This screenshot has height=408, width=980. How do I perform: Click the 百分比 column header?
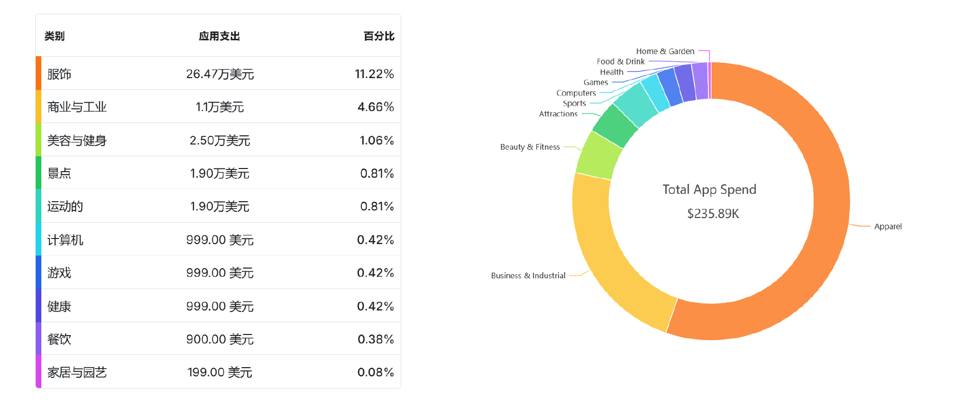(379, 36)
